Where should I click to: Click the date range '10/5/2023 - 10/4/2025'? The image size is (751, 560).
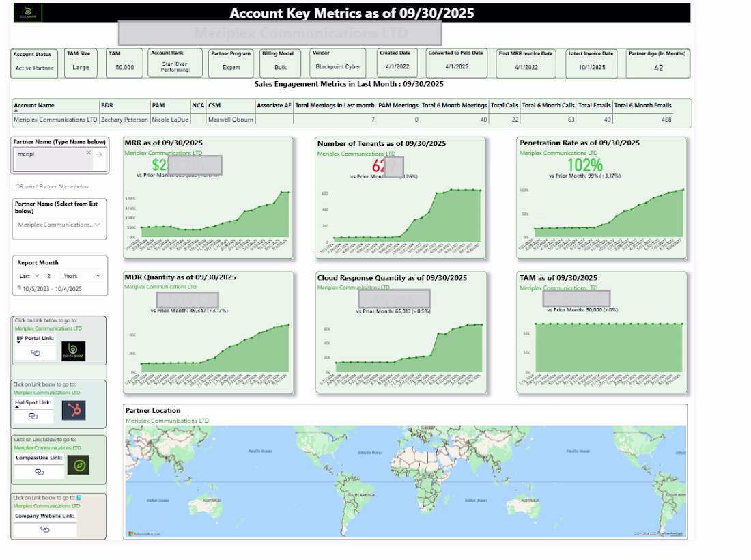coord(52,289)
